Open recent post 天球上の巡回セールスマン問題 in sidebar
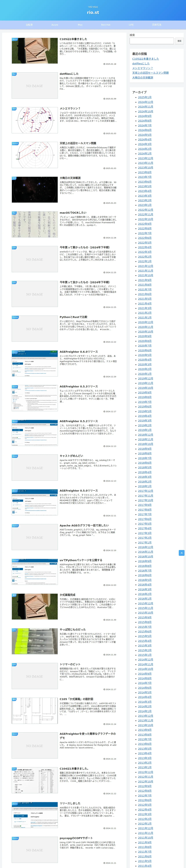The image size is (186, 868). click(x=151, y=73)
